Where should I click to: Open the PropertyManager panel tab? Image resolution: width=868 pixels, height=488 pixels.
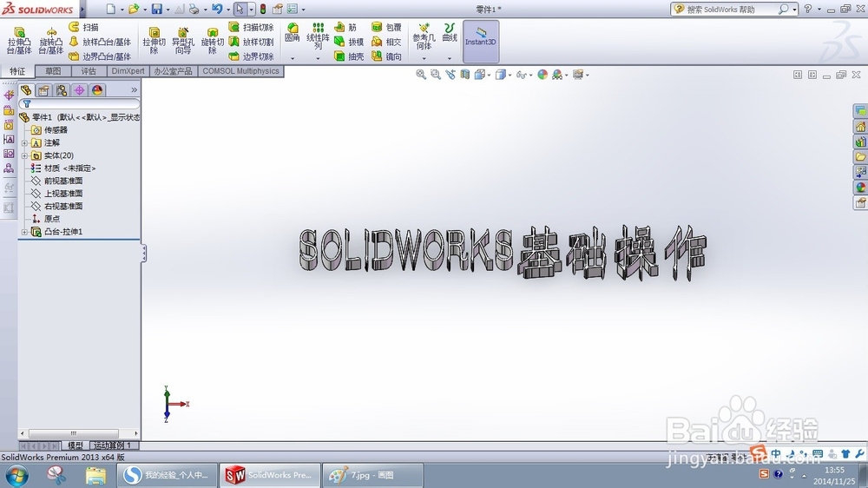[43, 89]
